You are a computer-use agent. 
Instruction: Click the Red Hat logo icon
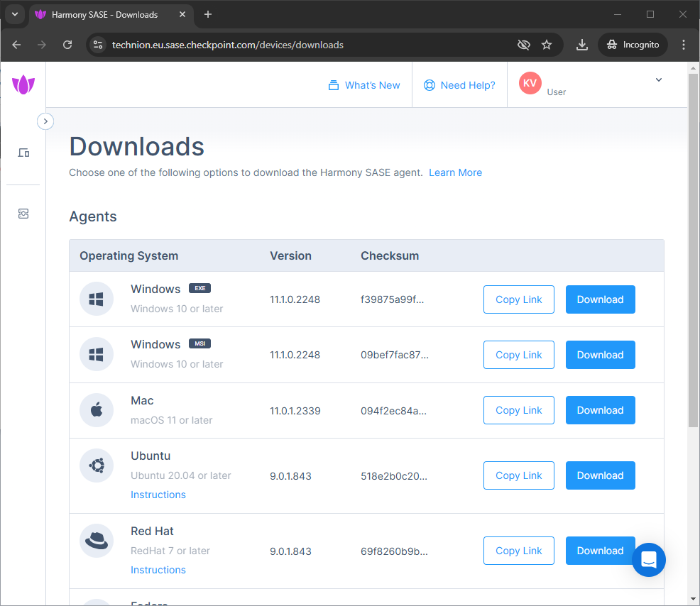tap(97, 541)
